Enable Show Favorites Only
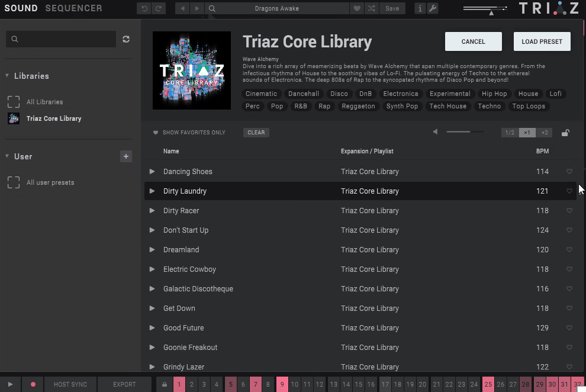The height and width of the screenshot is (392, 586). click(189, 132)
